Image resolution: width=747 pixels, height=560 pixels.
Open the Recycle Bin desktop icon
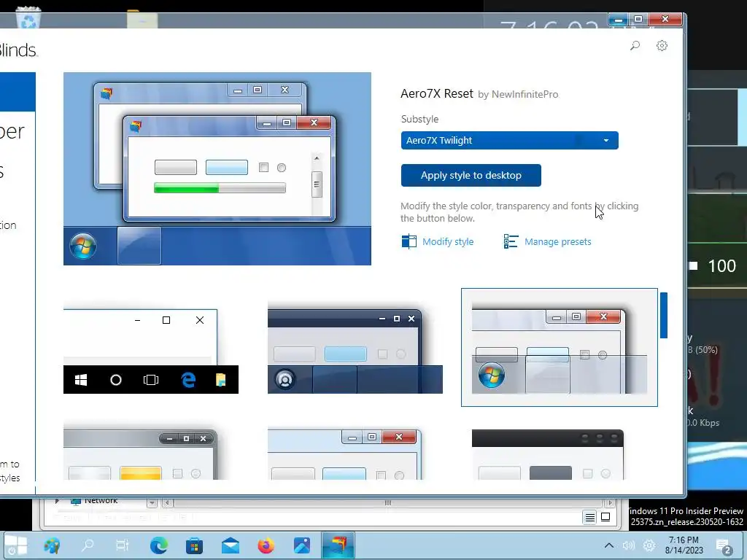28,17
